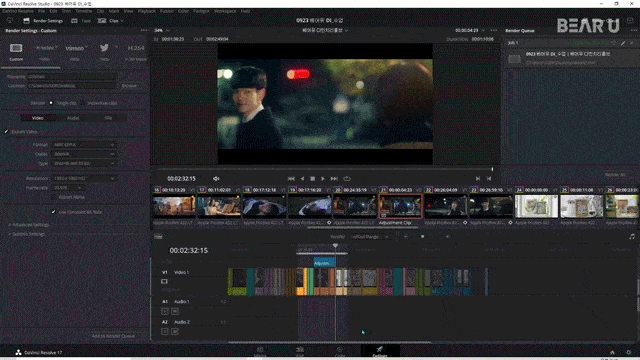The height and width of the screenshot is (360, 640).
Task: Open the Deliver page
Action: click(380, 351)
